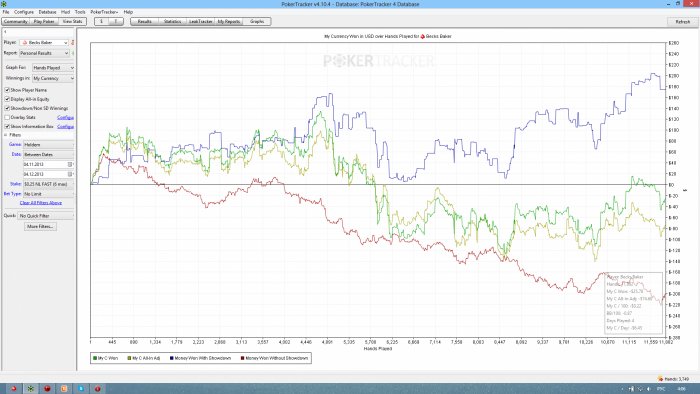Image resolution: width=700 pixels, height=394 pixels.
Task: Click the first red taskbar icon
Action: 13,389
